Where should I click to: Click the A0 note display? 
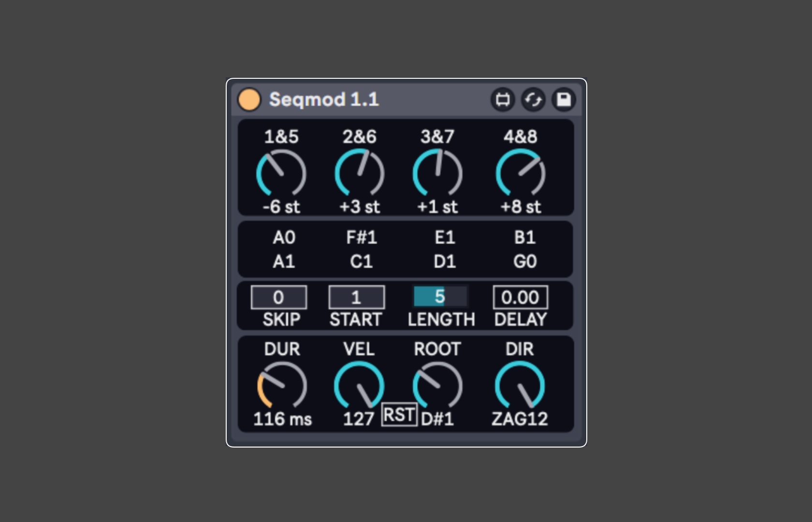pyautogui.click(x=284, y=237)
